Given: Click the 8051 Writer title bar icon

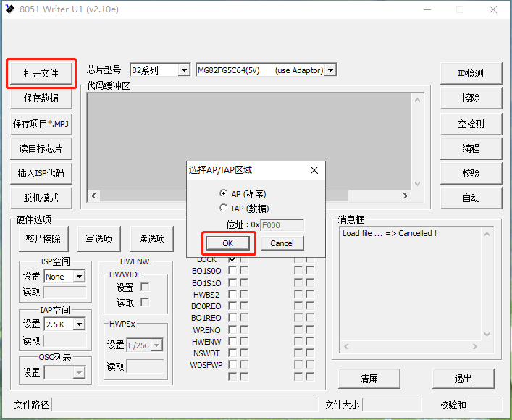Looking at the screenshot, I should pyautogui.click(x=10, y=9).
